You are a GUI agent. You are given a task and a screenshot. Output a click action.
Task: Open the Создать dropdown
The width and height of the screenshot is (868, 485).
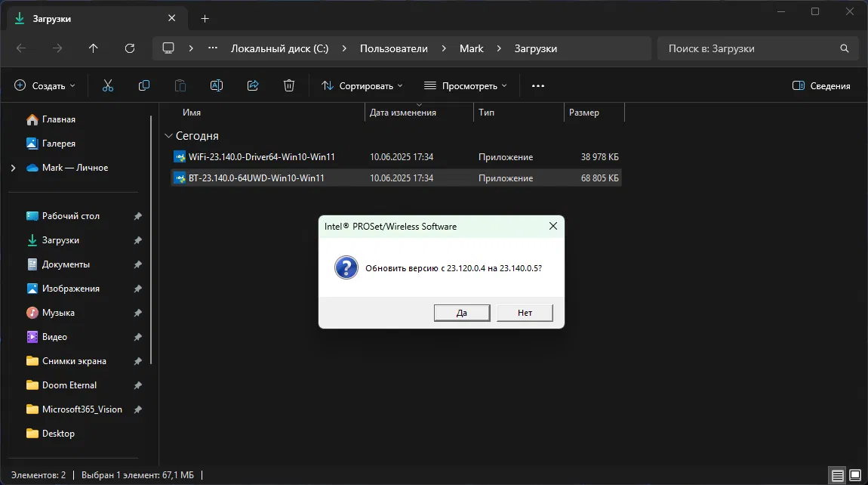45,86
